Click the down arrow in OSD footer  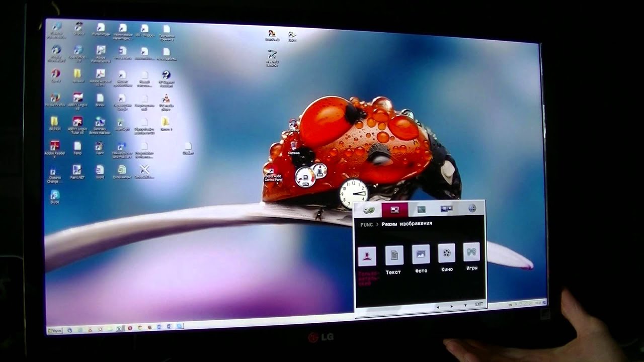coord(465,305)
